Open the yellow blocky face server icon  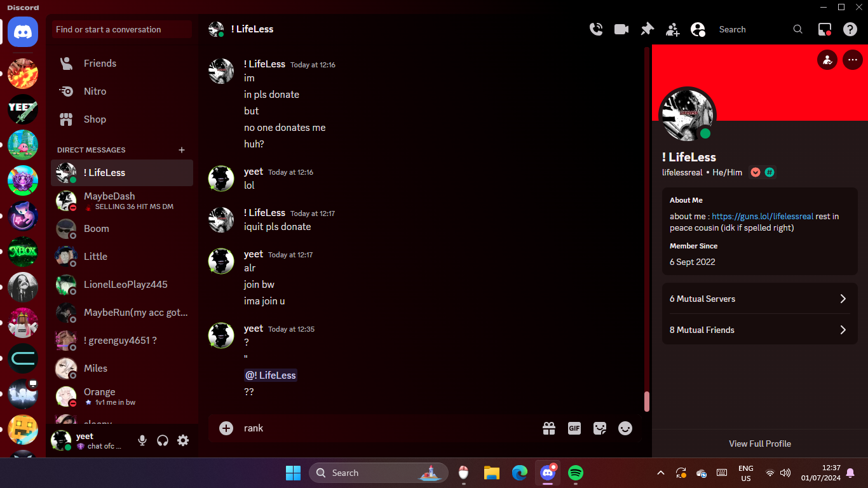[23, 430]
